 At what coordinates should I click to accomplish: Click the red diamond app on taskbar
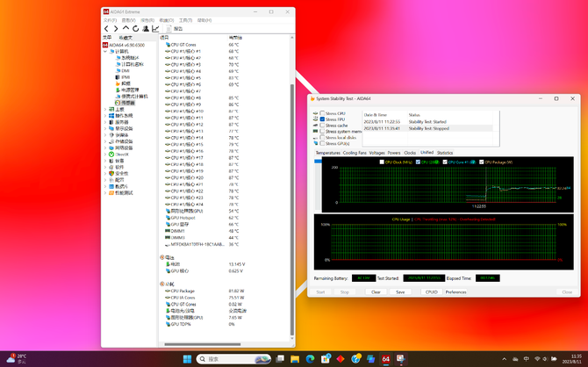pos(341,359)
